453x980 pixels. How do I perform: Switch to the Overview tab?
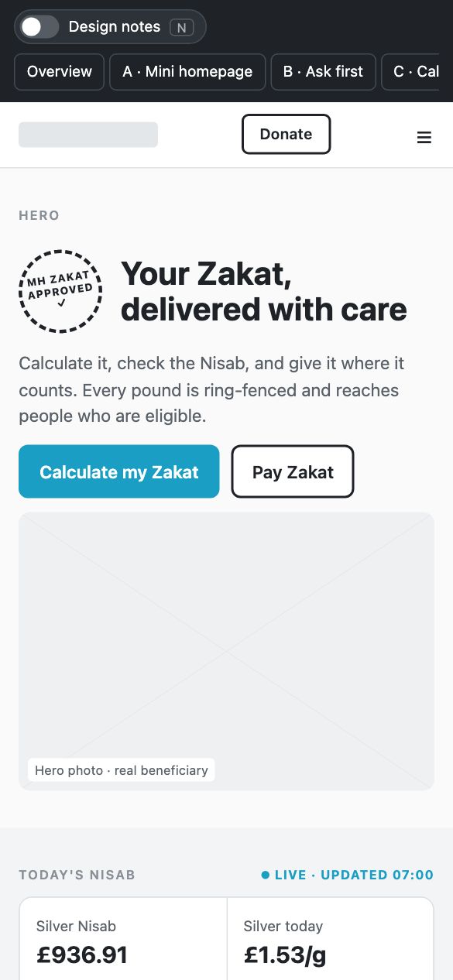[x=60, y=72]
